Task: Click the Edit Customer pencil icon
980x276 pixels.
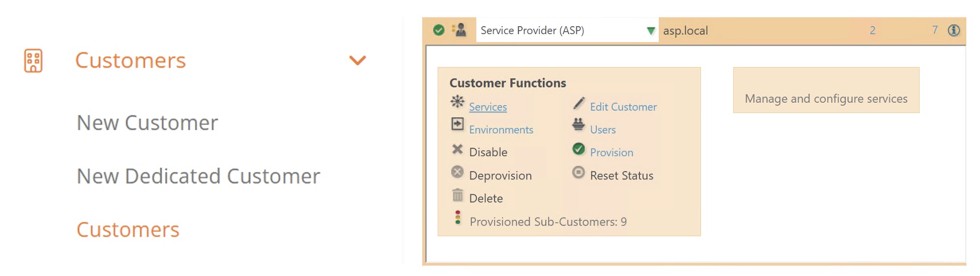Action: pyautogui.click(x=579, y=103)
